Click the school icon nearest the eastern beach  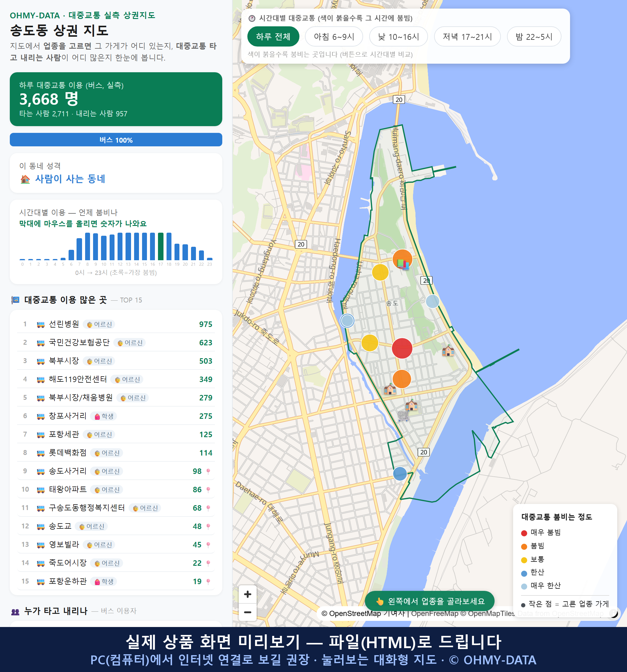tap(448, 351)
